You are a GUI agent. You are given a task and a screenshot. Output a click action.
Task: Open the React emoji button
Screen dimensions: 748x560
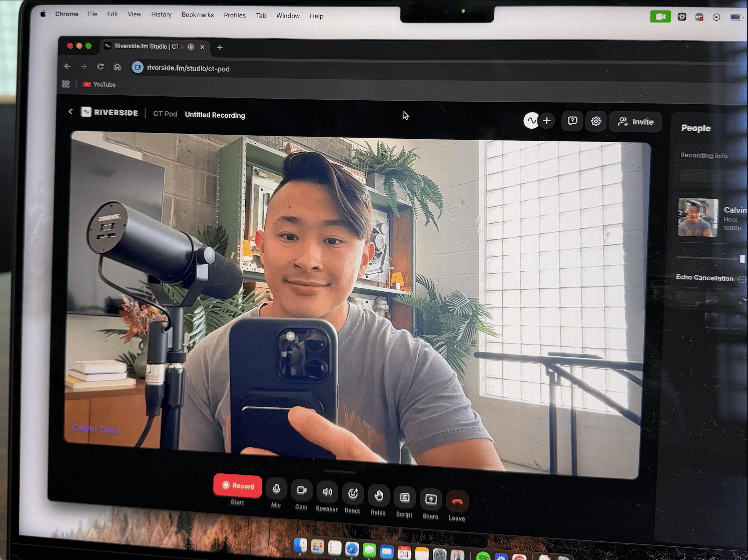click(x=353, y=494)
